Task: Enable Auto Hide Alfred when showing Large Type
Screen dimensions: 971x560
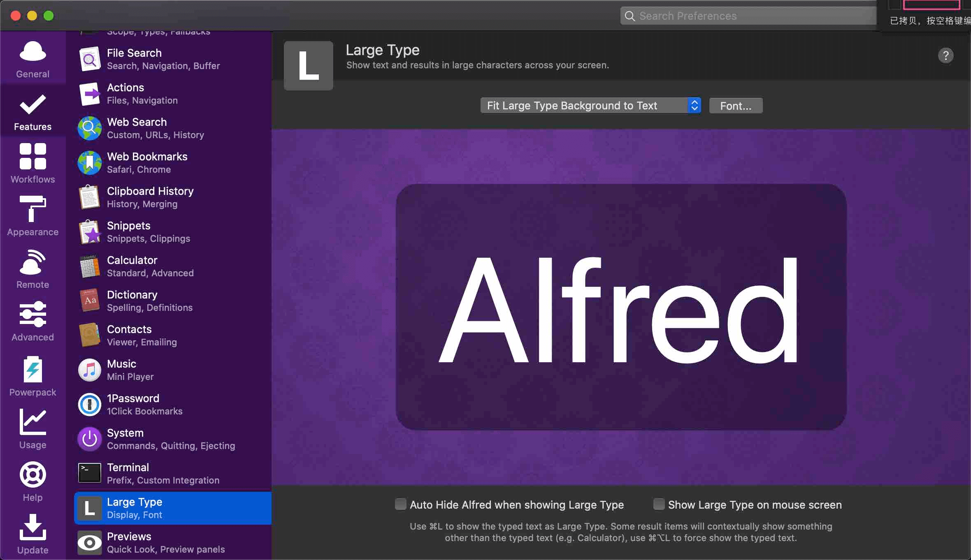Action: coord(400,504)
